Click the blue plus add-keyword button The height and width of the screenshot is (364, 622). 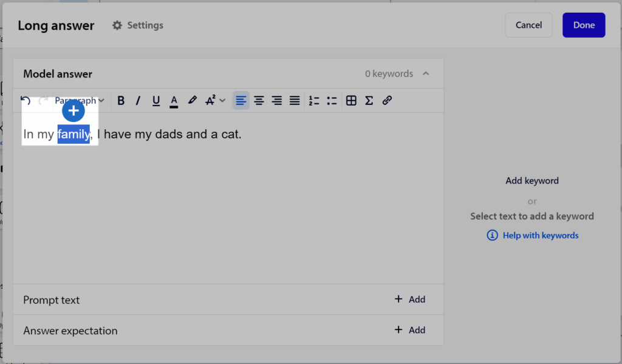point(73,111)
